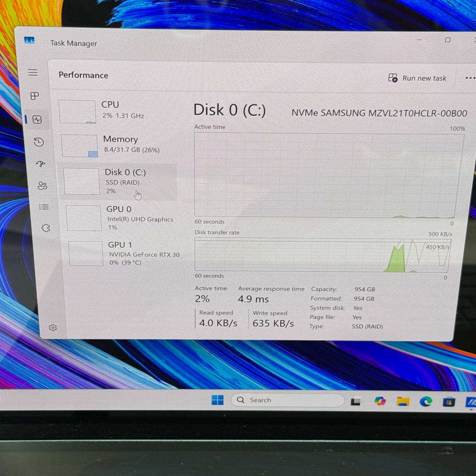476x476 pixels.
Task: Select the Performance page icon
Action: tap(37, 119)
